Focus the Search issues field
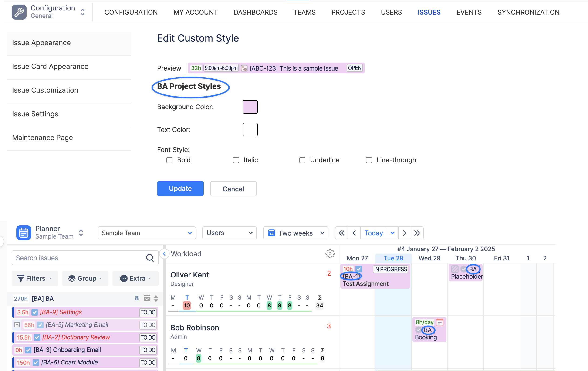Screen dimensions: 588x371 coord(78,258)
